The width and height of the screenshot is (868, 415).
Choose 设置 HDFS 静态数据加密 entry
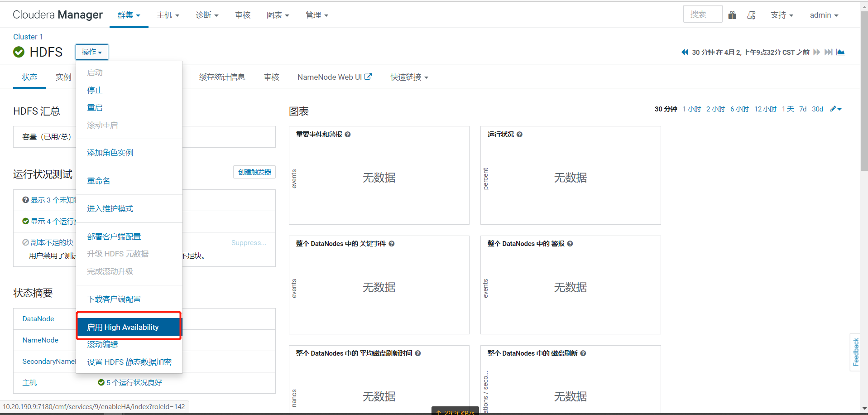(129, 362)
